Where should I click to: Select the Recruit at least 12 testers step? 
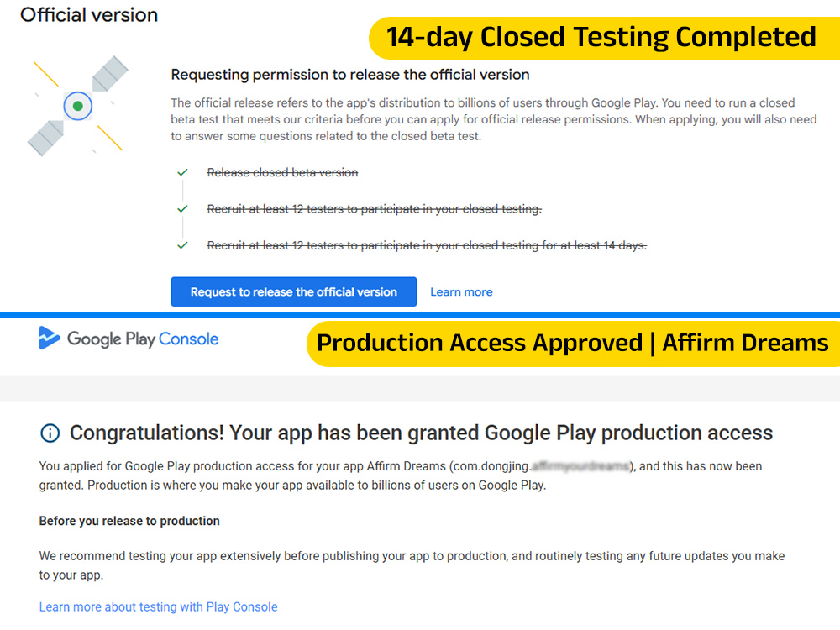tap(375, 209)
